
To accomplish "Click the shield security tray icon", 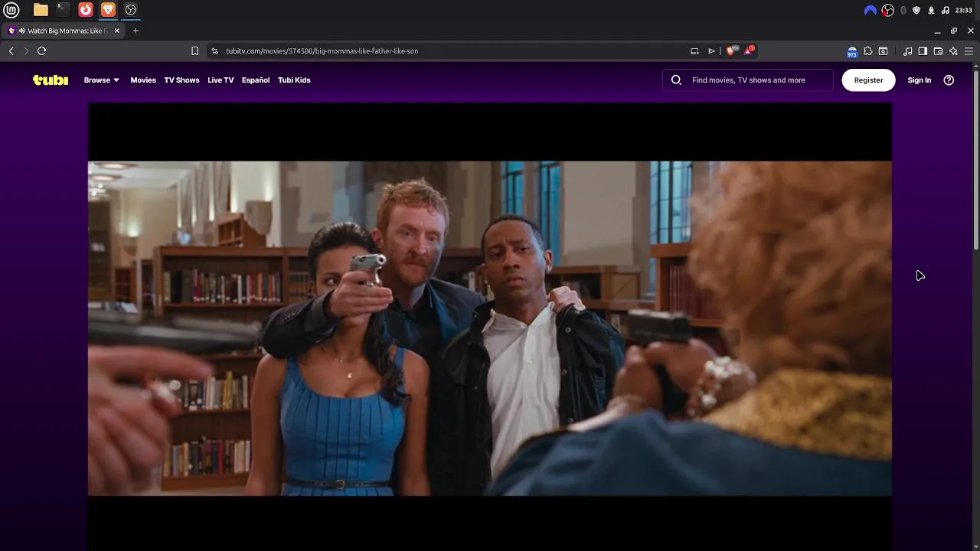I will (x=916, y=10).
